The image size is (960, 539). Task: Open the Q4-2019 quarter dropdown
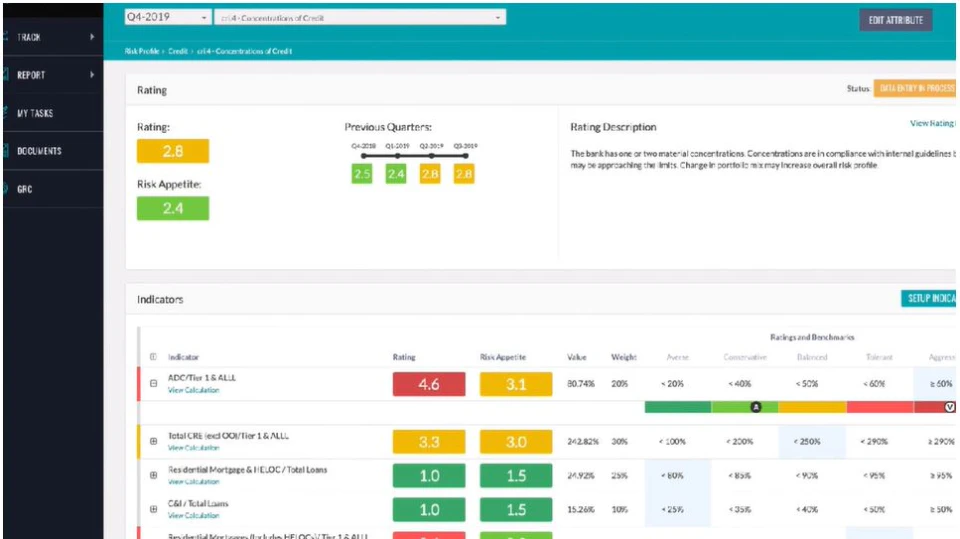[x=166, y=17]
